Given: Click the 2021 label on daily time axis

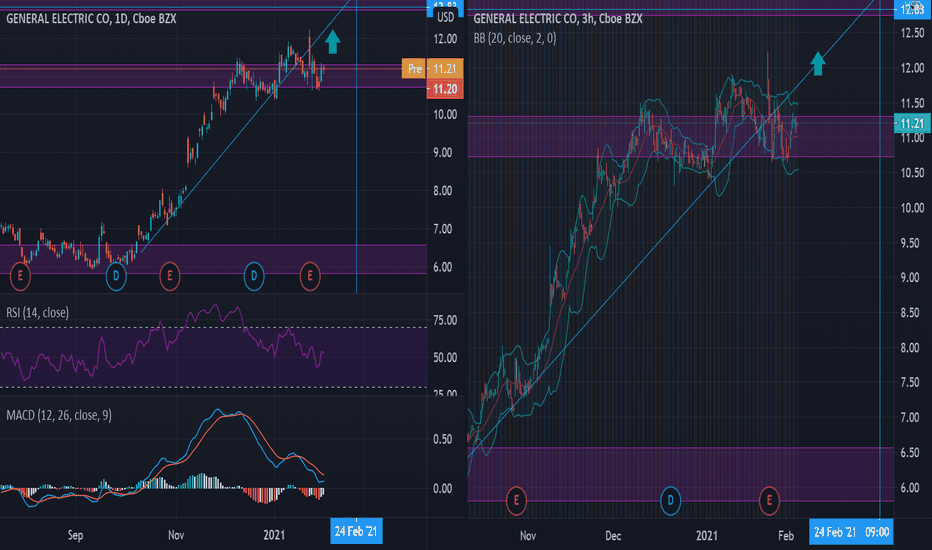Looking at the screenshot, I should 274,535.
